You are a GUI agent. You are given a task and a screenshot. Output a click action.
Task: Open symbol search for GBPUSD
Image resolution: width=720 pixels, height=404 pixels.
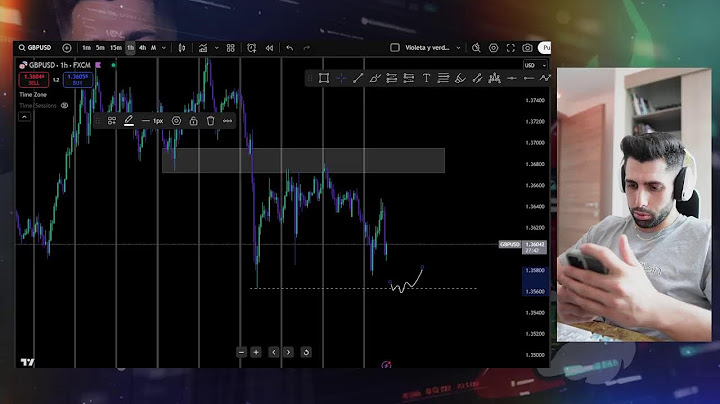pos(35,48)
